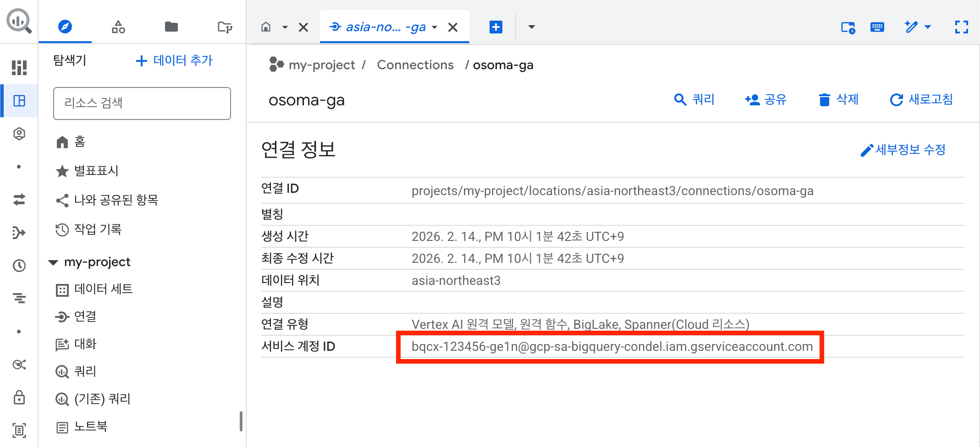Enter full screen using the expand icon
The width and height of the screenshot is (980, 447).
961,27
